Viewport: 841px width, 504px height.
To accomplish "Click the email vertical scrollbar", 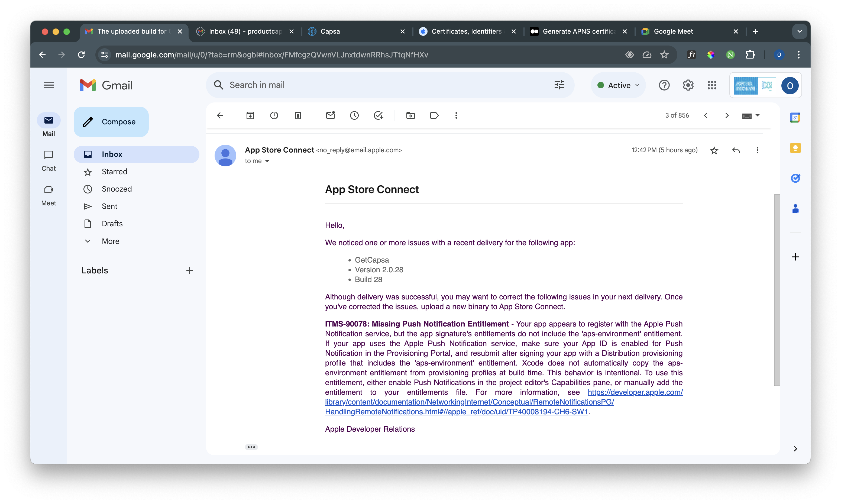I will click(777, 290).
